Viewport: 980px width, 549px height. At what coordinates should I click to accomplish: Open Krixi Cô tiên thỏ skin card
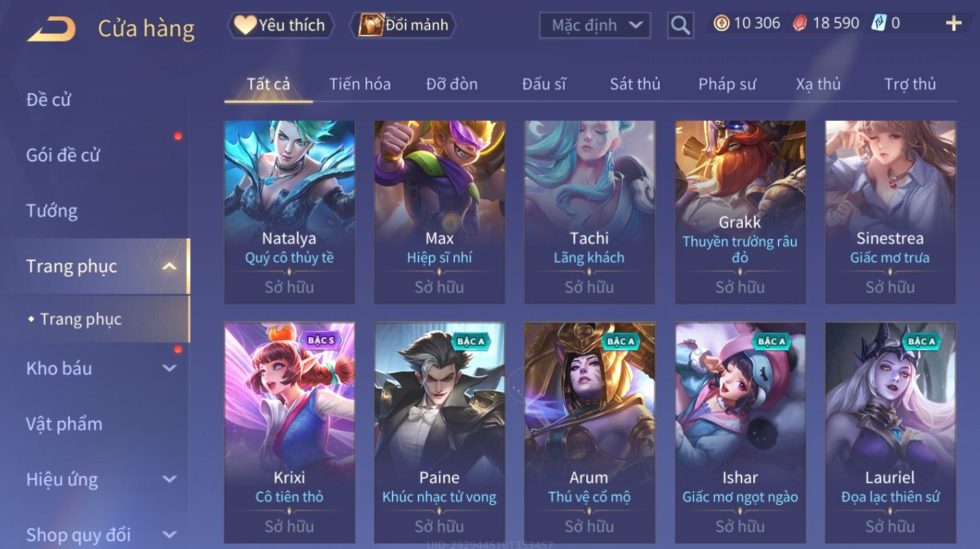pyautogui.click(x=289, y=433)
